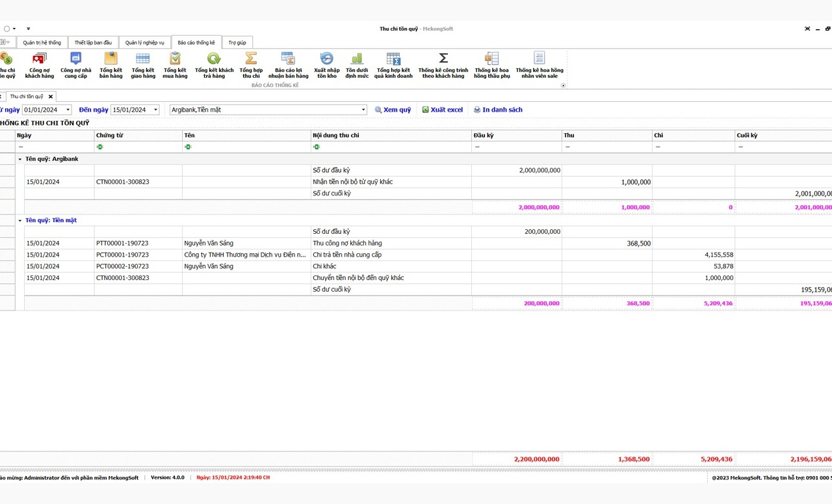Open Tổng kết giao hàng report
Image resolution: width=832 pixels, height=504 pixels.
pyautogui.click(x=143, y=66)
